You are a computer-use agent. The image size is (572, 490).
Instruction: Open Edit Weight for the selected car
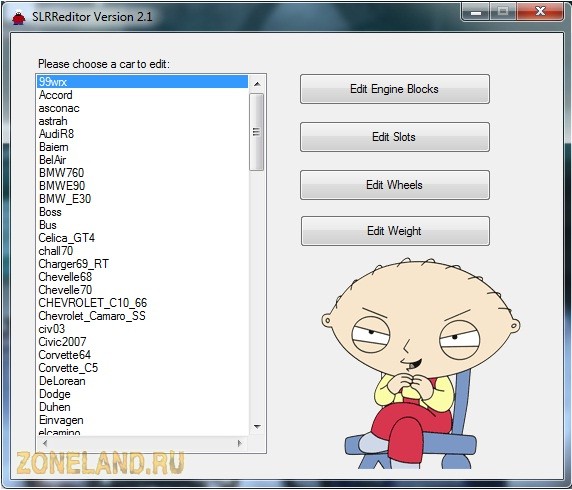395,231
